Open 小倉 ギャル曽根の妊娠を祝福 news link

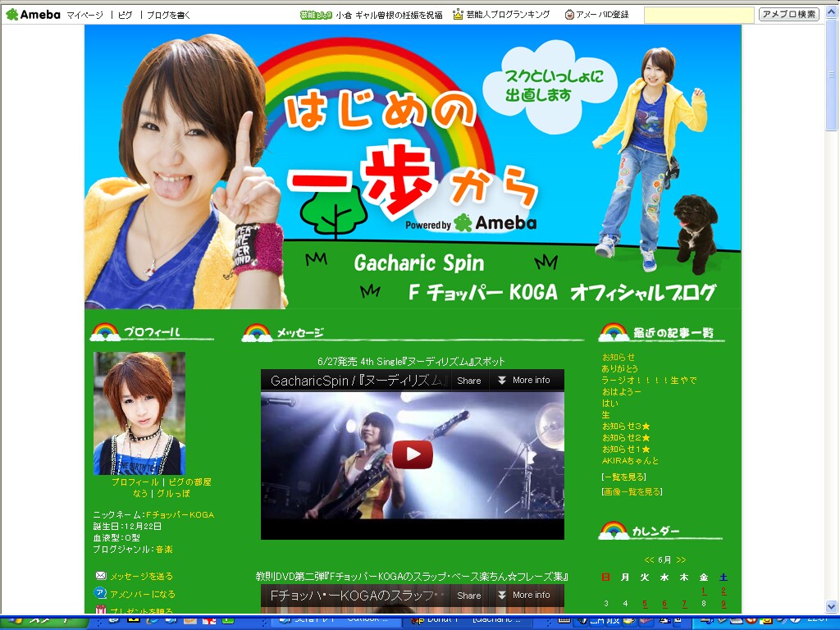(x=390, y=15)
